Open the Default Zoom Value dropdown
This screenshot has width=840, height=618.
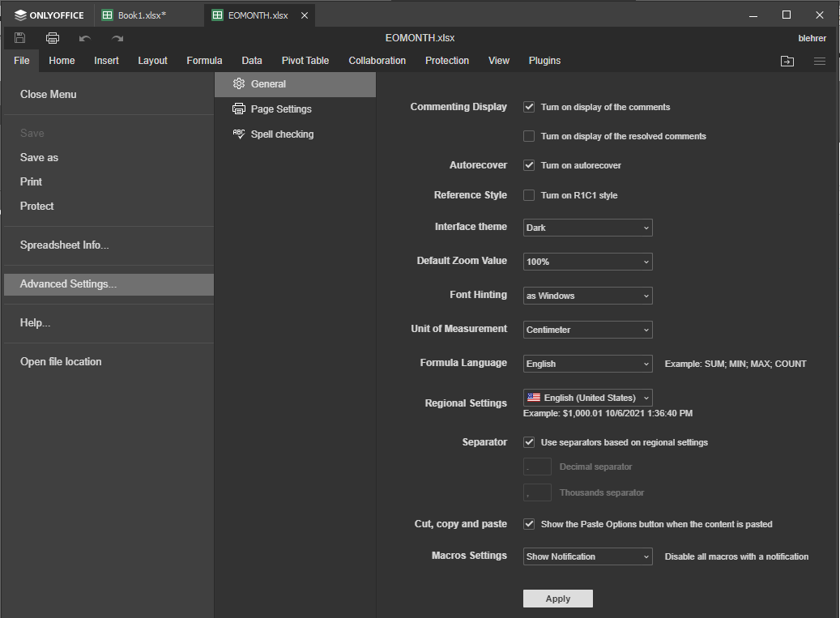[x=588, y=262]
